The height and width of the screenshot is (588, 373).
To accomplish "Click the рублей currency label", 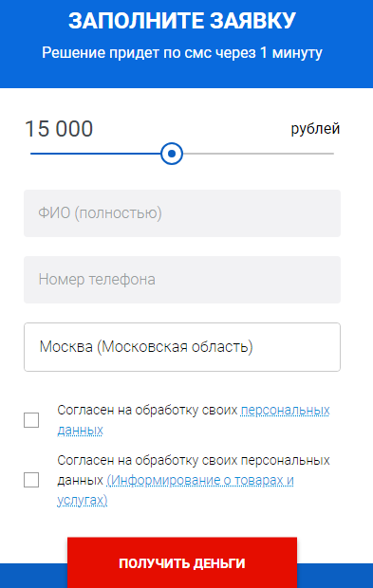I will pos(315,129).
